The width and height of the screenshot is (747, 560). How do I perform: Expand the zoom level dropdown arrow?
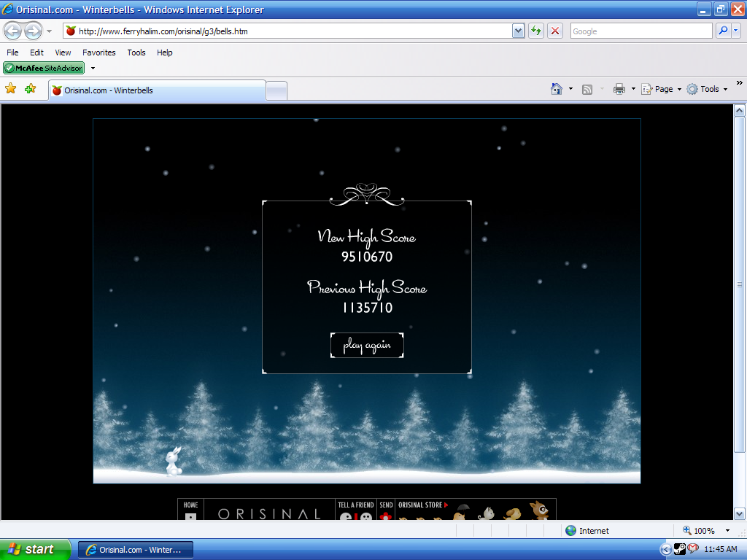pyautogui.click(x=729, y=531)
